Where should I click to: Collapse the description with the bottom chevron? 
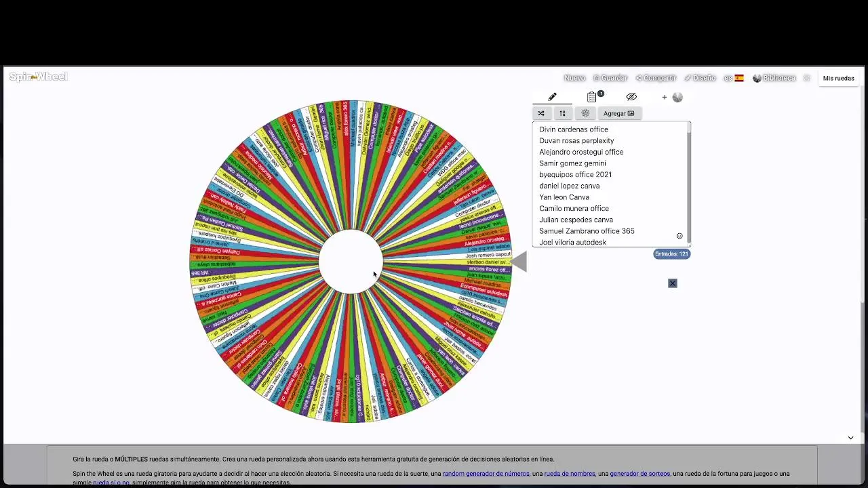pyautogui.click(x=850, y=438)
